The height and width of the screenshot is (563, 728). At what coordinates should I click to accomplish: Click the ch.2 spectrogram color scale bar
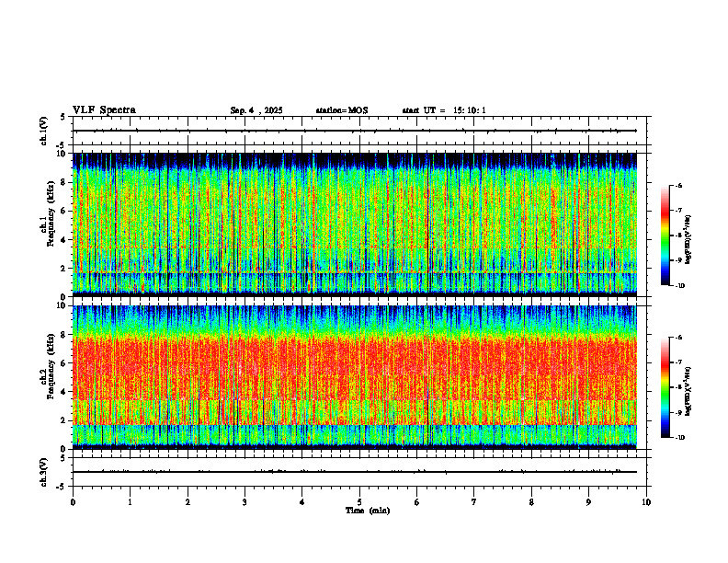(665, 387)
